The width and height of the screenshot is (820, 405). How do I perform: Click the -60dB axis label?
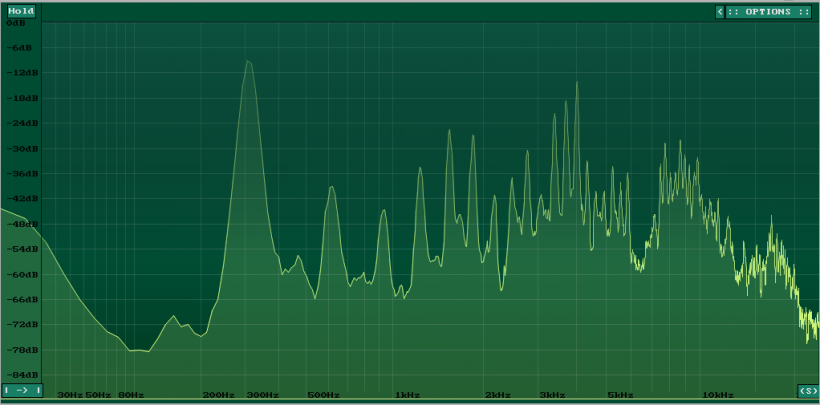tap(20, 274)
